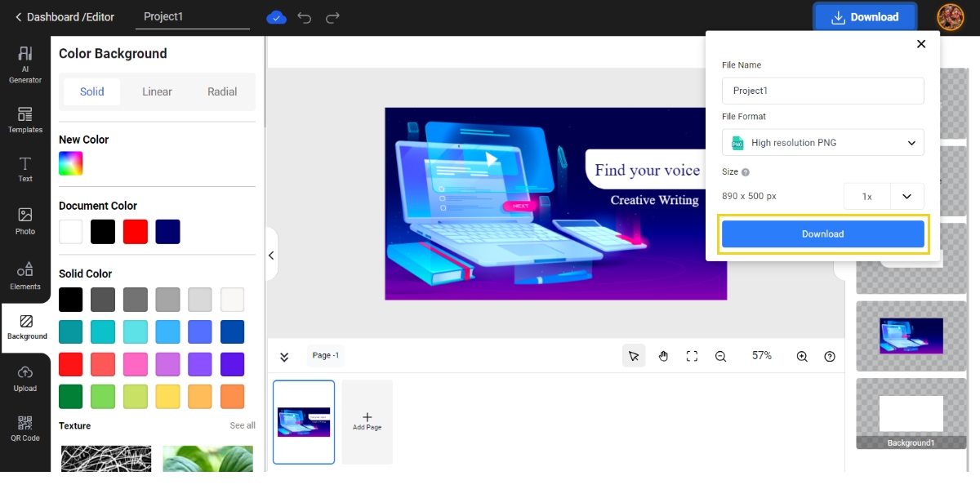The image size is (980, 498).
Task: Open the 1x size multiplier dropdown
Action: pyautogui.click(x=884, y=197)
